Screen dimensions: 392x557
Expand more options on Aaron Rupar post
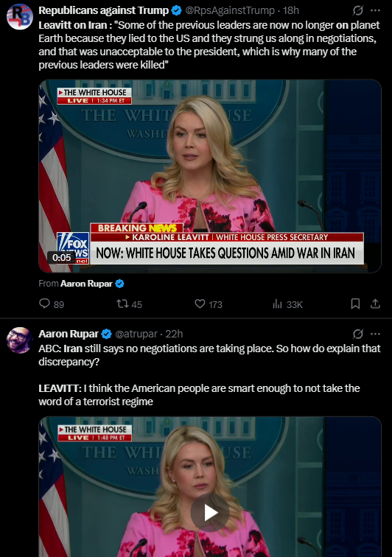375,334
